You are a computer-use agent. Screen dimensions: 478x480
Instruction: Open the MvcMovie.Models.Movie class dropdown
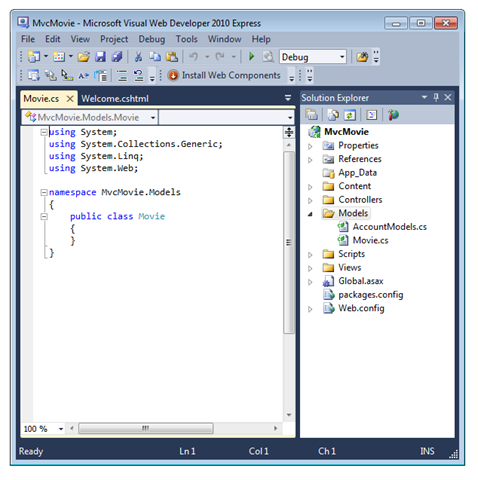153,118
